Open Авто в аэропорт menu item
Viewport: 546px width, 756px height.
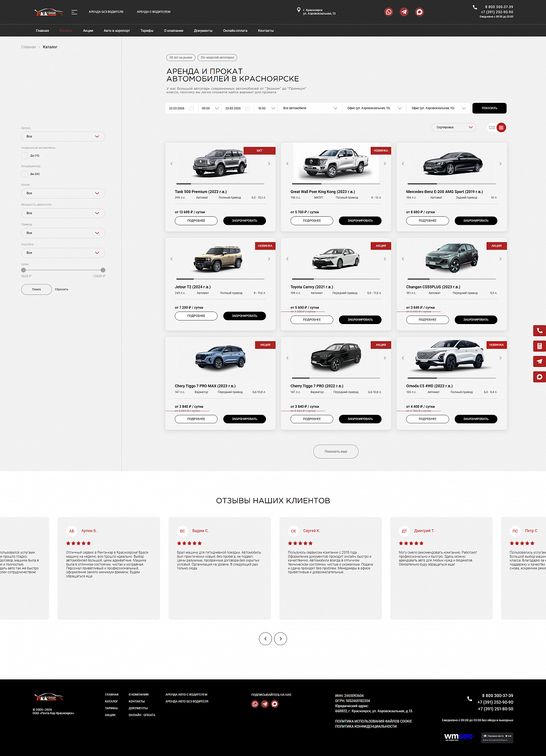[117, 31]
